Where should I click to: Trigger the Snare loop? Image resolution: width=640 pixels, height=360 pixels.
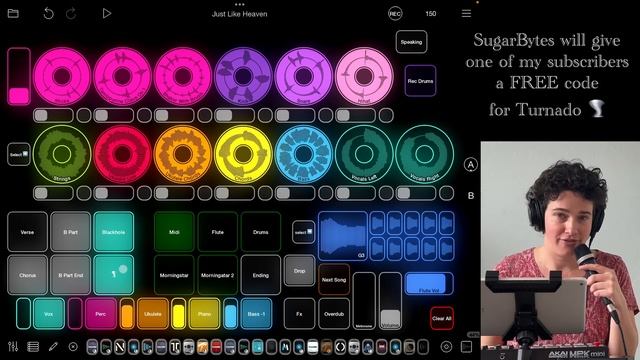pos(304,76)
